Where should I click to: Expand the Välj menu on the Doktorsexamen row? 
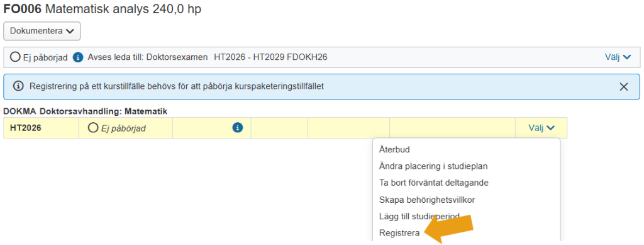point(618,57)
